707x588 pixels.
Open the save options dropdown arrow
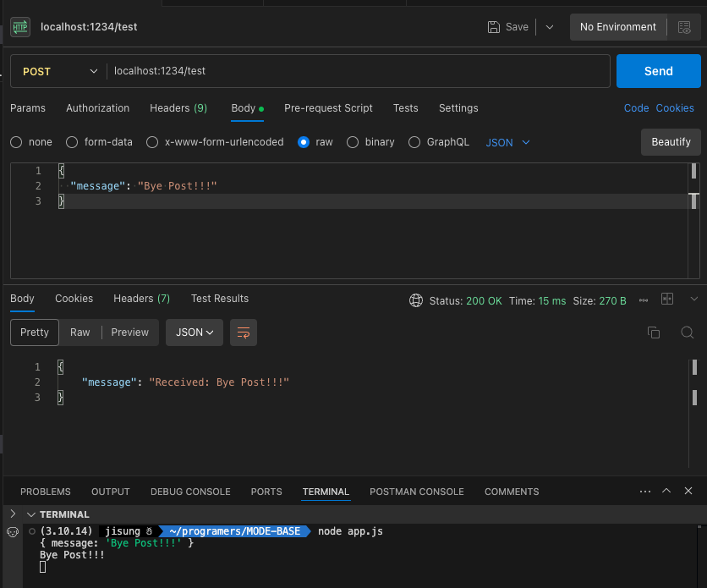[x=549, y=27]
